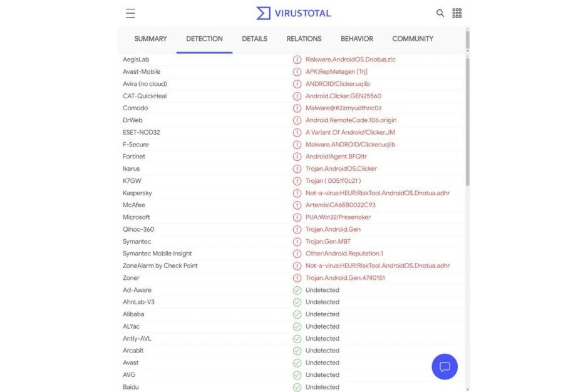Open the Relations tab

coord(304,39)
